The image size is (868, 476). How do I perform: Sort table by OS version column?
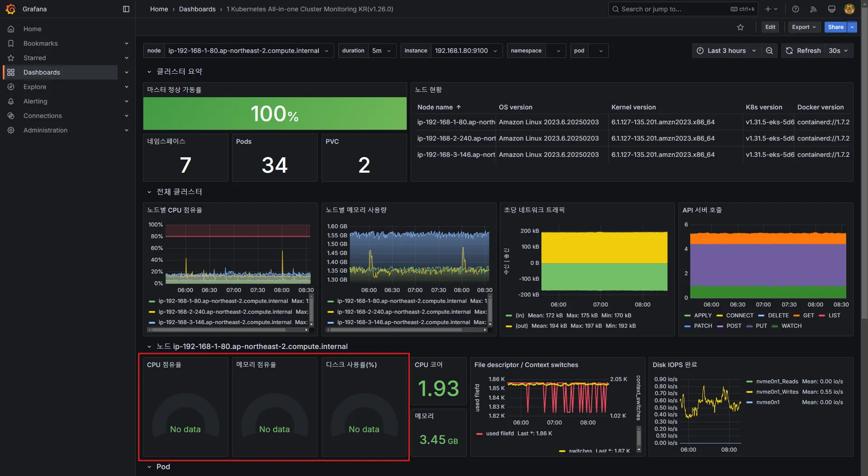516,107
